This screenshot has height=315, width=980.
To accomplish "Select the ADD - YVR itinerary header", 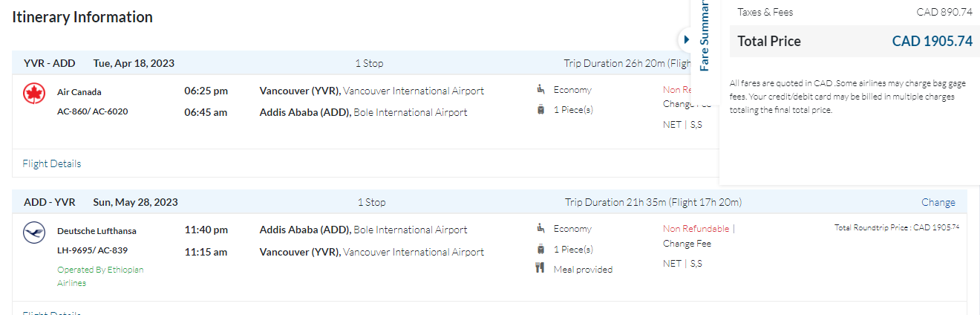I will [49, 202].
